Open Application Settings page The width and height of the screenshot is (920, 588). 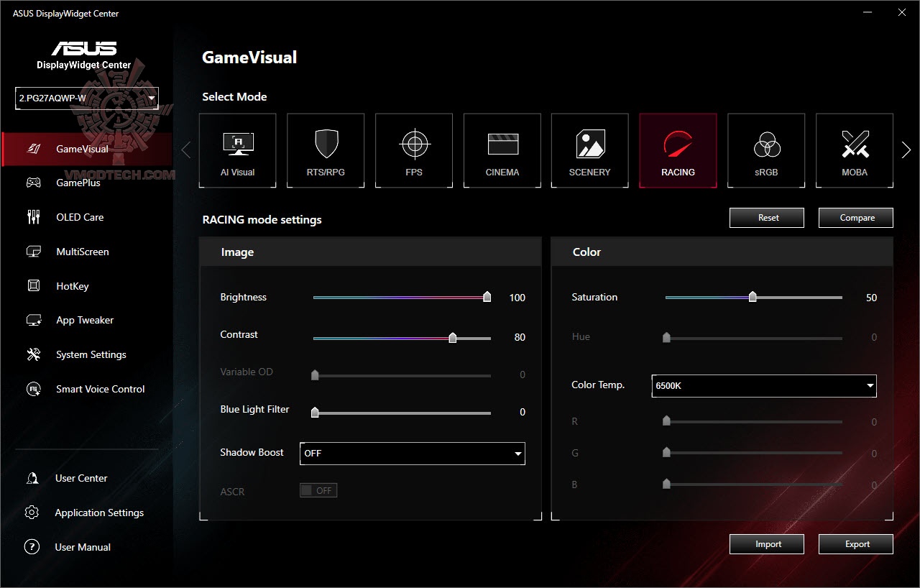pos(99,513)
